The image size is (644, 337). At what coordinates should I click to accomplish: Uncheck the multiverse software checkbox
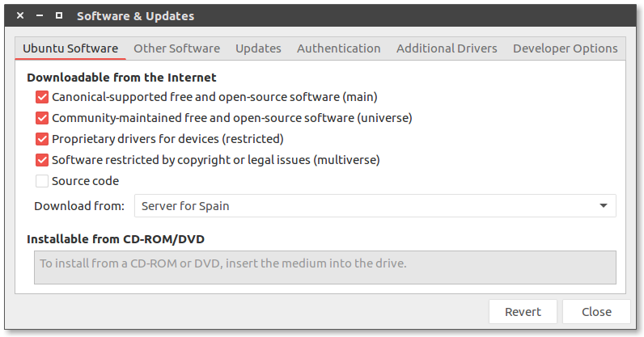pos(42,160)
